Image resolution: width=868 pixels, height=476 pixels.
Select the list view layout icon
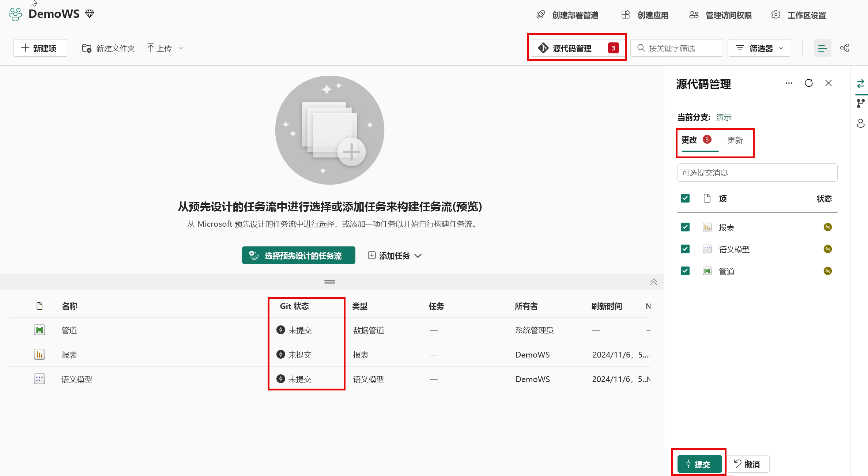click(x=822, y=48)
